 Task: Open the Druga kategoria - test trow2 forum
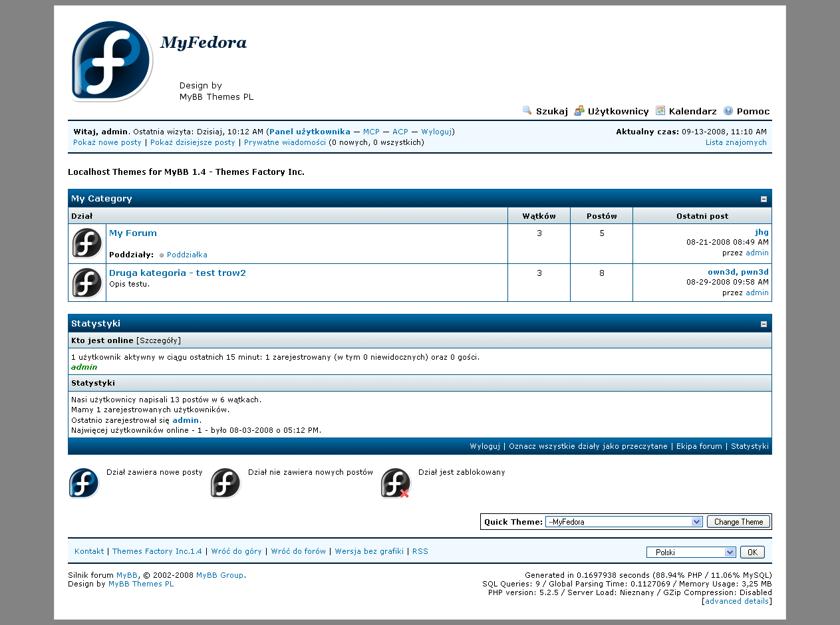[x=178, y=273]
